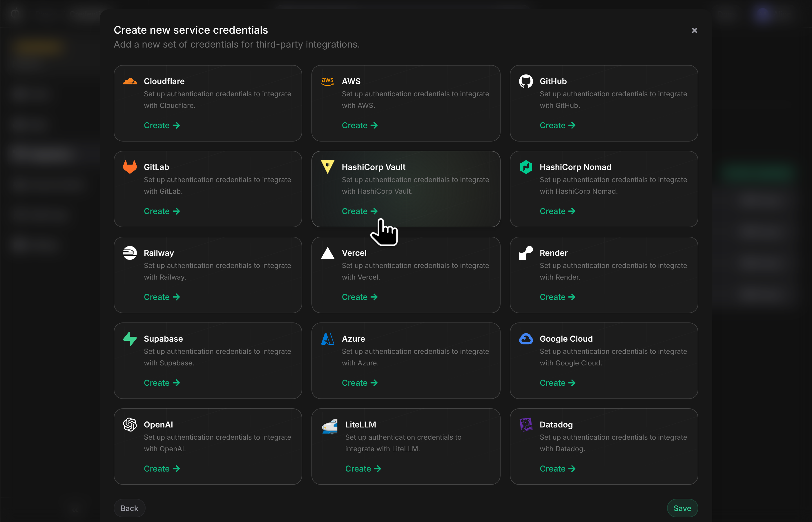
Task: Create Google Cloud credentials
Action: tap(557, 383)
